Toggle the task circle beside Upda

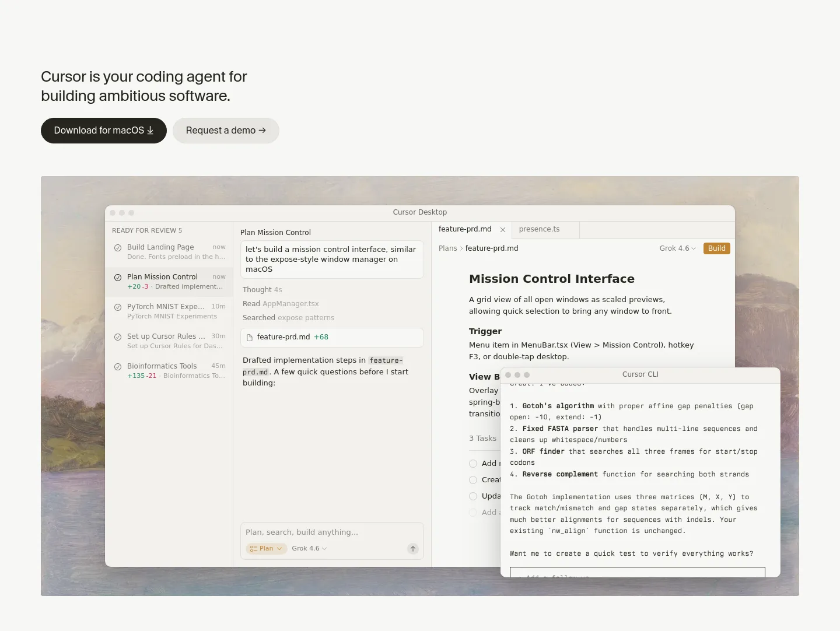473,496
